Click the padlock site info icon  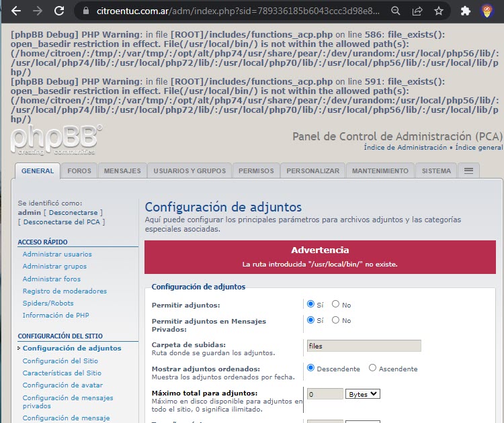(x=84, y=11)
